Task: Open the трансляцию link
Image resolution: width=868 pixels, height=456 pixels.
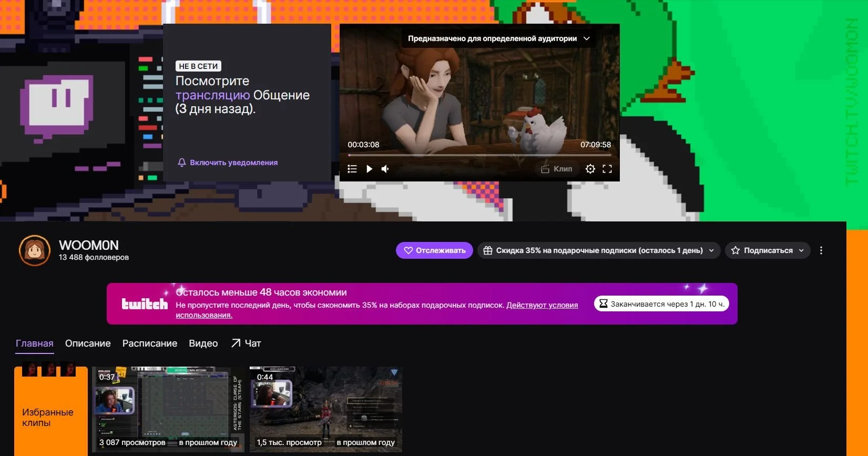Action: pos(212,95)
